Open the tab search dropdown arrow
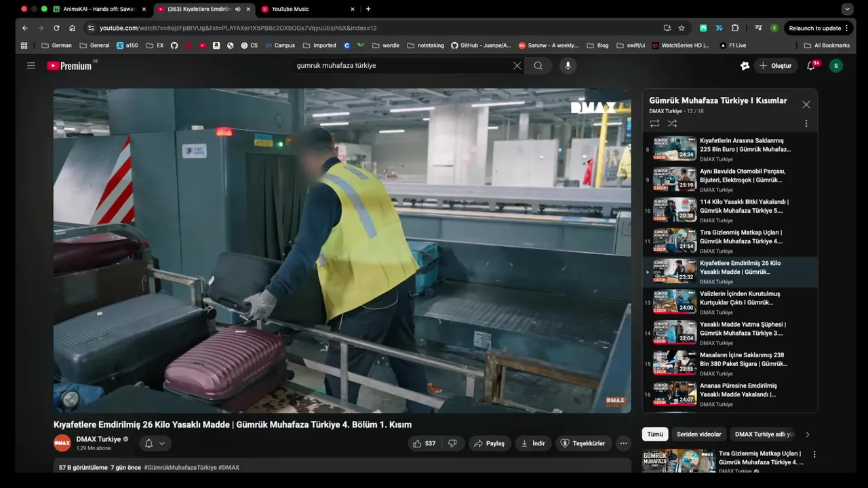This screenshot has width=868, height=488. tap(847, 9)
